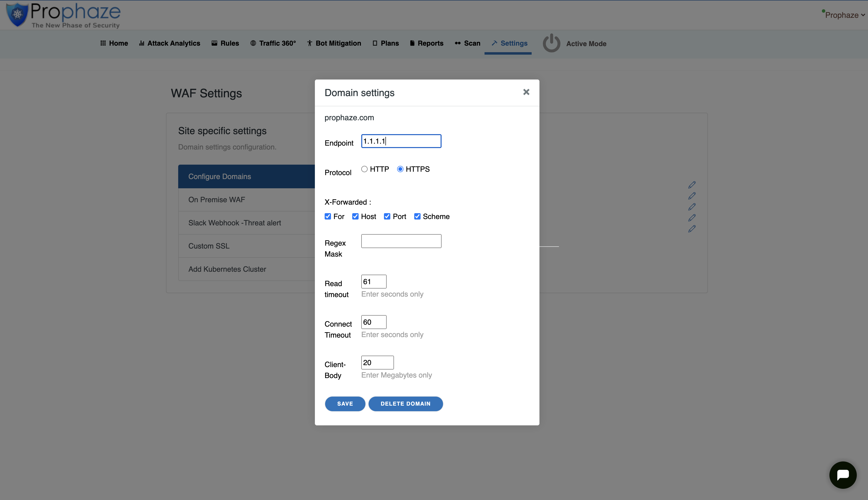Disable the X-Forwarded Scheme checkbox
868x500 pixels.
point(417,216)
